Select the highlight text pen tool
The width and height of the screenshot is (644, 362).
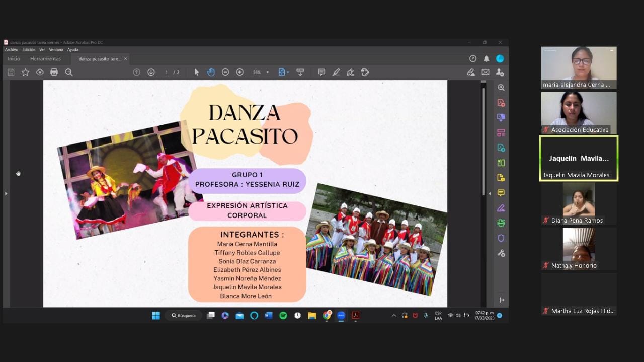coord(336,72)
